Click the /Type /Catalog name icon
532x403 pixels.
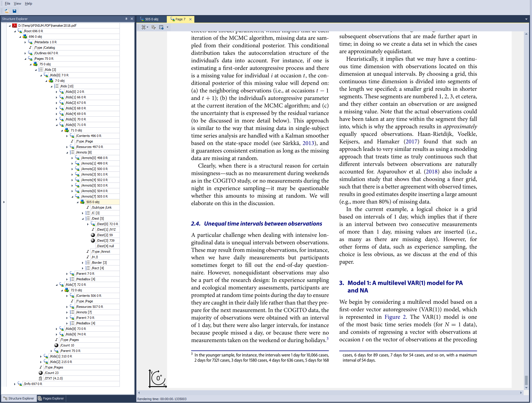pos(30,48)
